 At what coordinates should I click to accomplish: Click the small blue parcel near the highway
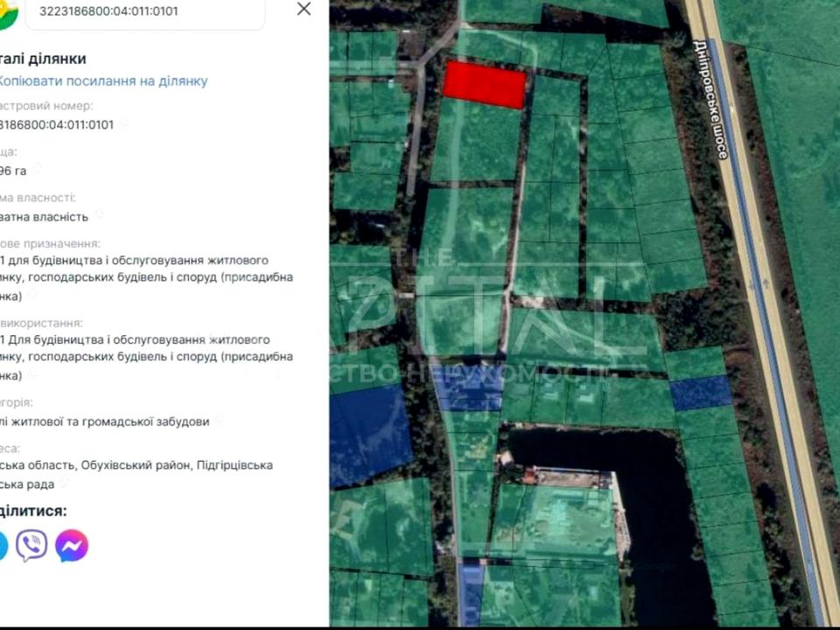click(700, 392)
